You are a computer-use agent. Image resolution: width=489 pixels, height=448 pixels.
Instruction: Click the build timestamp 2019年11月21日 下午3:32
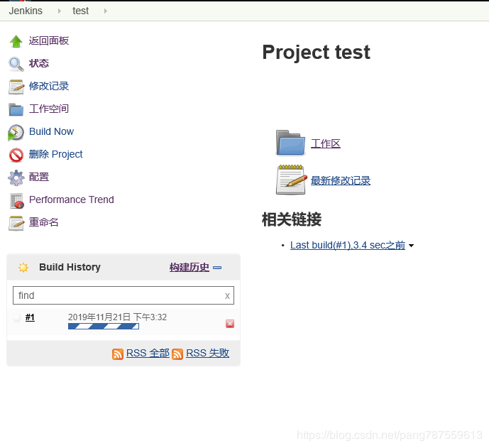pyautogui.click(x=117, y=317)
